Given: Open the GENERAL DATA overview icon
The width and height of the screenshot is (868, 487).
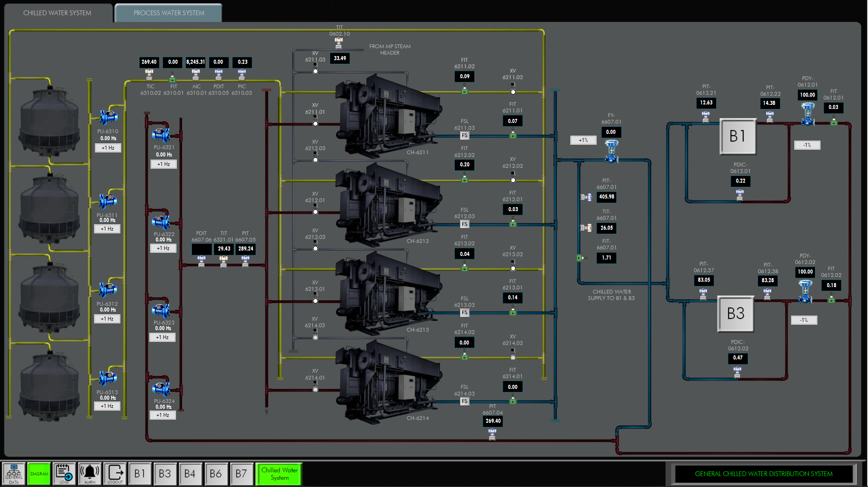Looking at the screenshot, I should pos(14,473).
